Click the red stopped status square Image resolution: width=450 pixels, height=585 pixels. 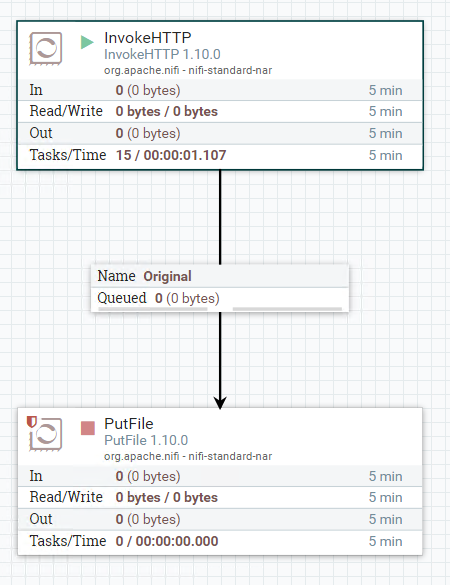pyautogui.click(x=88, y=428)
